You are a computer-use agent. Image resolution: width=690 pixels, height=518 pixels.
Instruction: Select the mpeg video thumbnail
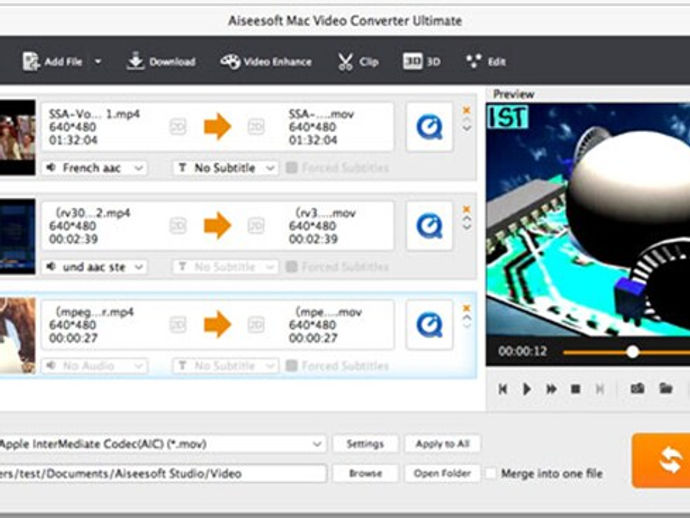18,335
